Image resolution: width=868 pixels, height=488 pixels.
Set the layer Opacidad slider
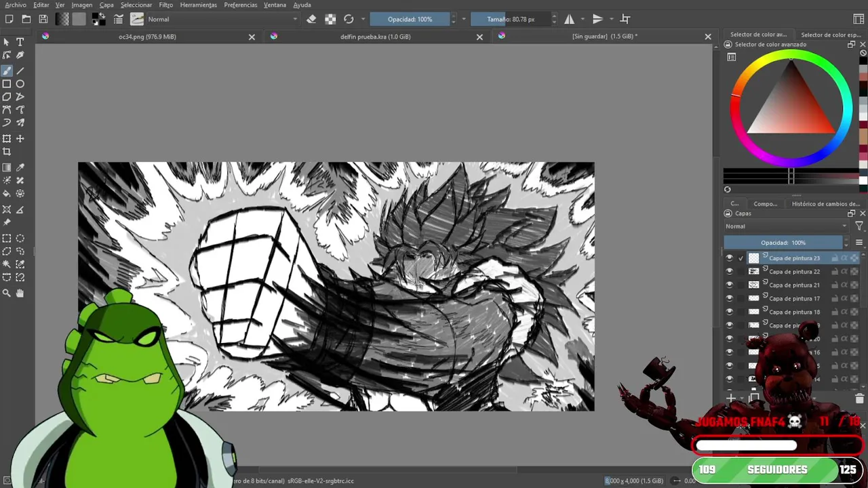783,243
